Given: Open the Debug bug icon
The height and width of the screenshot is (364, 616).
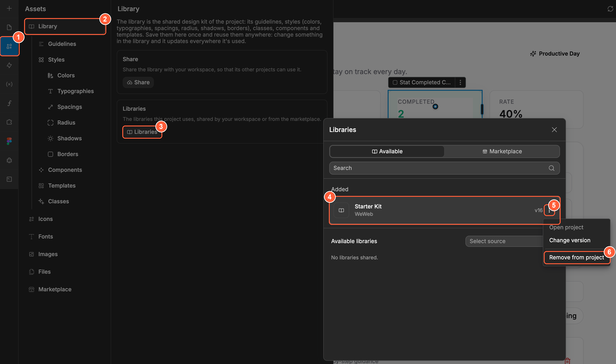Looking at the screenshot, I should pos(9,160).
